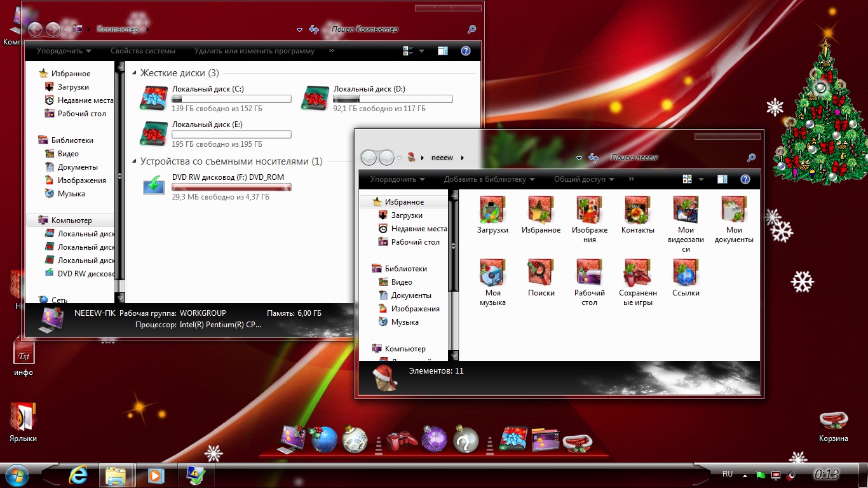Open the Сохраненные игры folder icon
The width and height of the screenshot is (868, 488).
(637, 272)
